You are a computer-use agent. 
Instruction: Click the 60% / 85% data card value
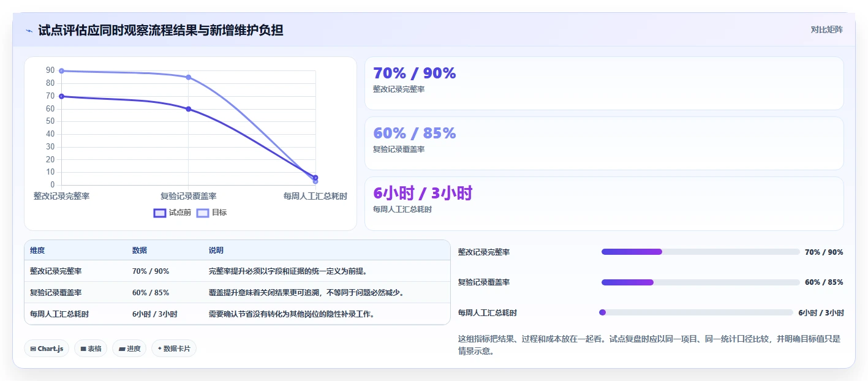pyautogui.click(x=415, y=134)
